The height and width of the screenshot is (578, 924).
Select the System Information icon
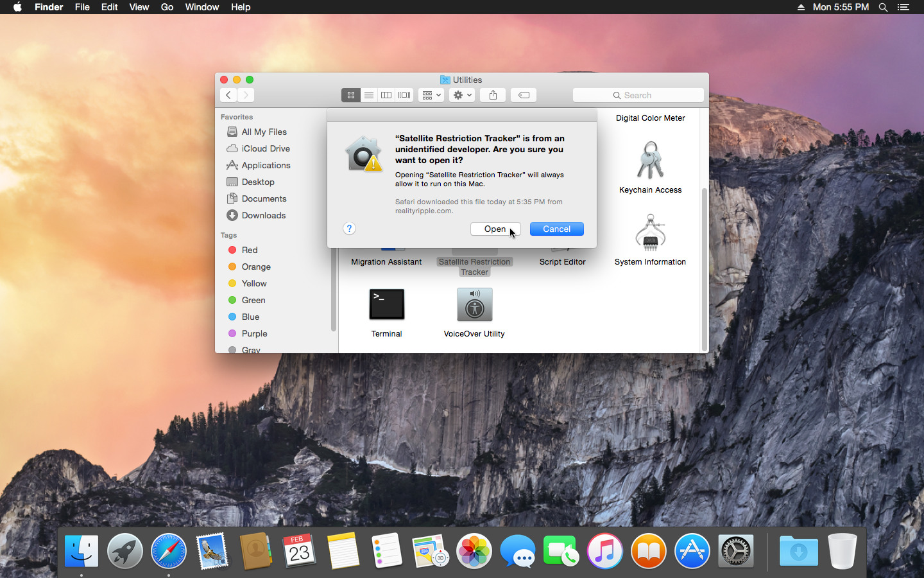[650, 232]
